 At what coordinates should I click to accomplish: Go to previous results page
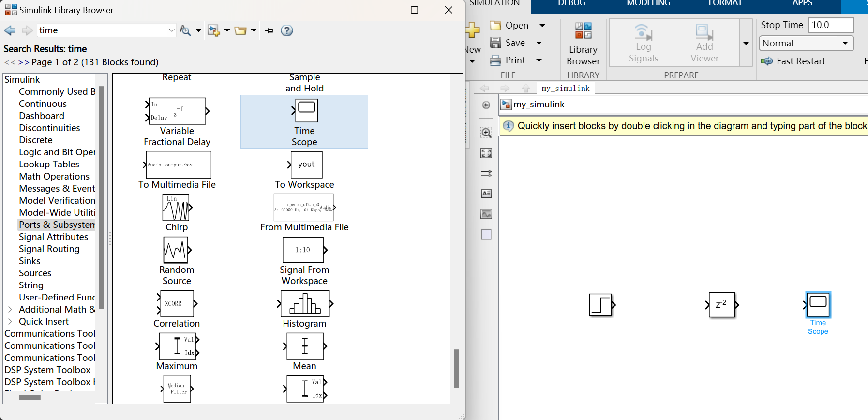click(10, 62)
